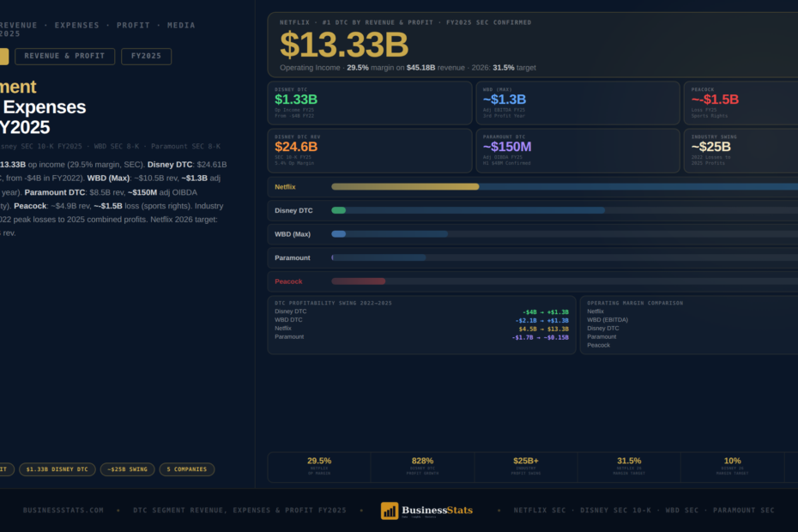Open the Peacock ~-$1.5B loss card
The width and height of the screenshot is (798, 532).
[741, 103]
